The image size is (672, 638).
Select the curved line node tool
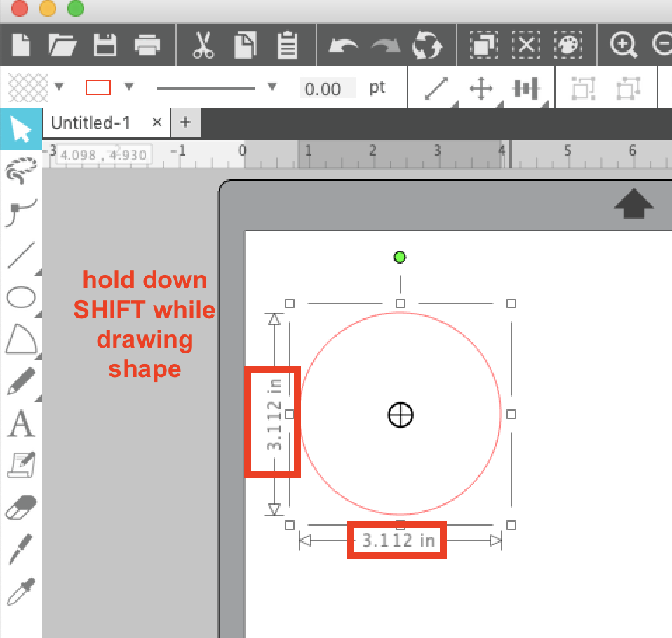[x=21, y=212]
